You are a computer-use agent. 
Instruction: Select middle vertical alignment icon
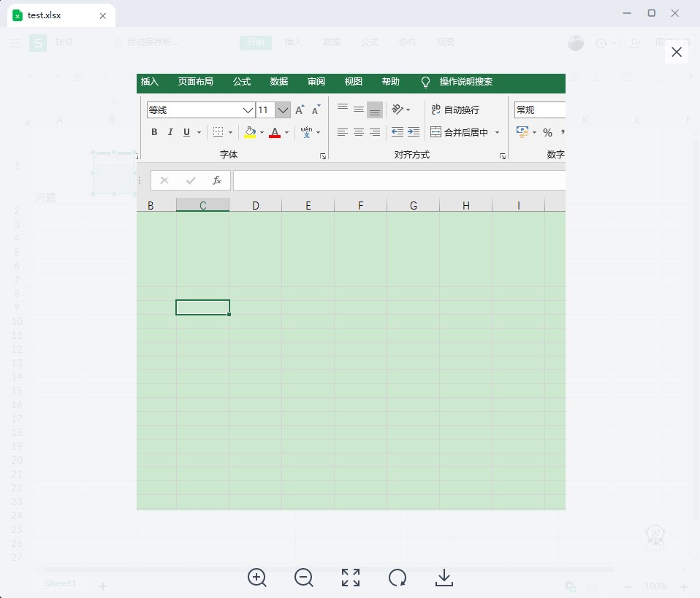click(x=359, y=110)
